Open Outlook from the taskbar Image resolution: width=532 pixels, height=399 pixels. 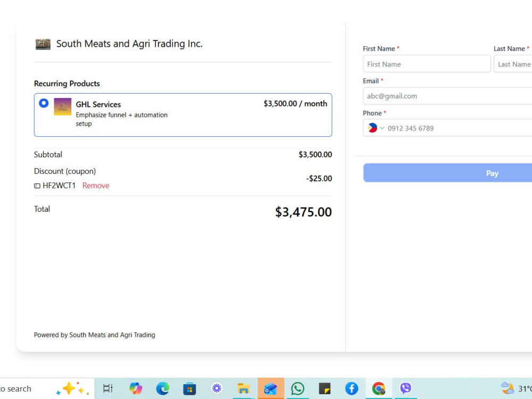[270, 388]
